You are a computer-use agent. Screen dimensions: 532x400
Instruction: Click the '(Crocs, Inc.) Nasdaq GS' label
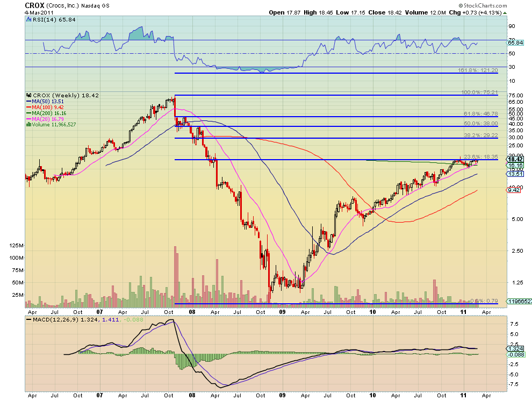[78, 6]
